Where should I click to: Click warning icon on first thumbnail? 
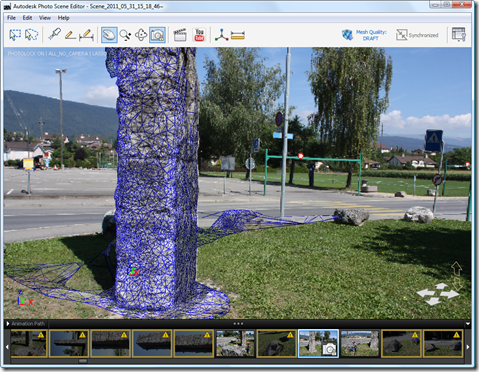tap(41, 335)
